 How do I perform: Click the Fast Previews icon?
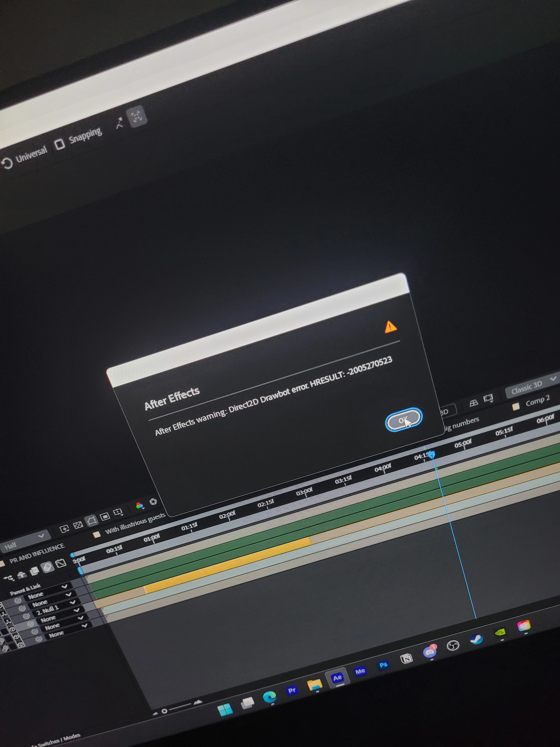point(64,529)
